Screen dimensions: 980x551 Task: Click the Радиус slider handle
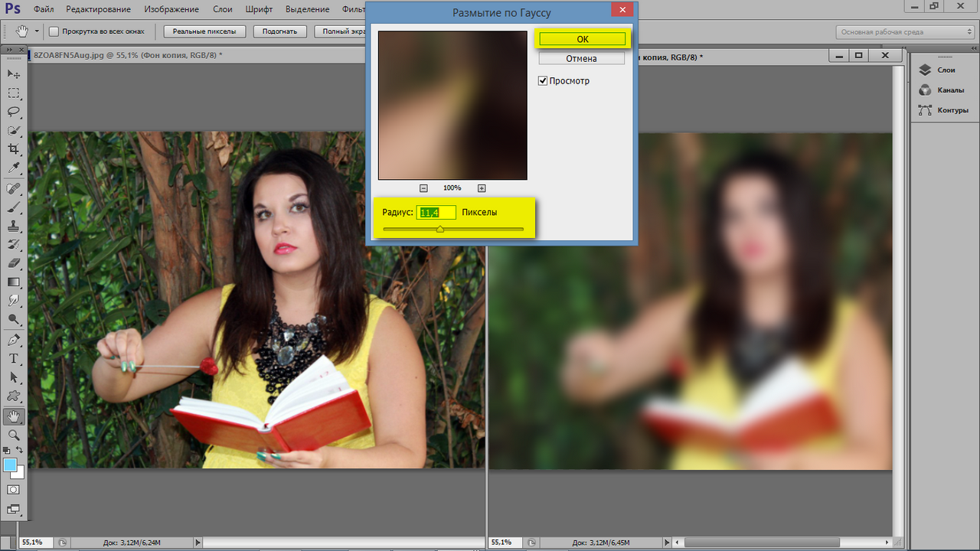(439, 229)
